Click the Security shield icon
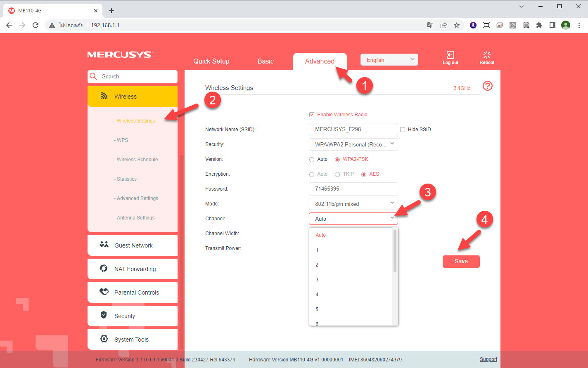 (x=104, y=315)
